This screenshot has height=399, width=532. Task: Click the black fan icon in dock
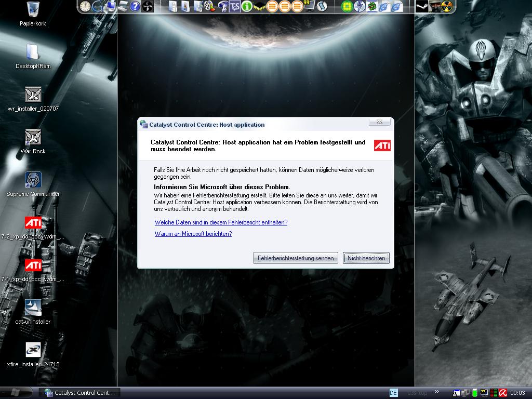pos(148,6)
